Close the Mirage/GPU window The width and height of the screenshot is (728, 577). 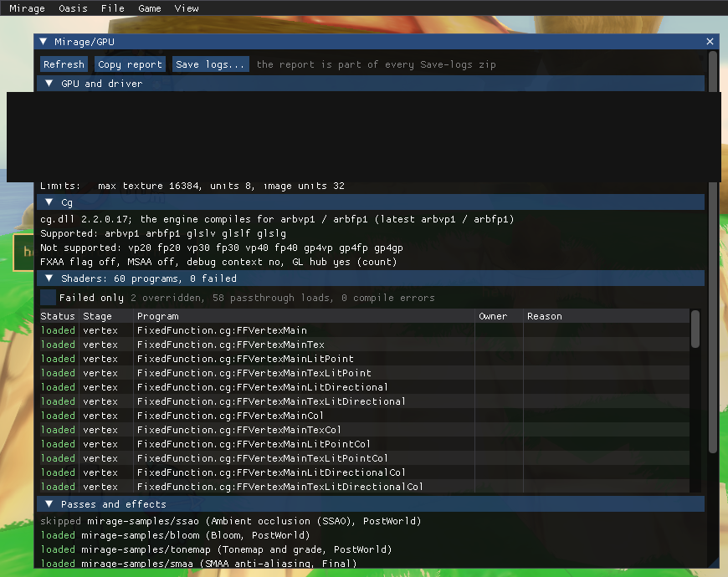click(x=710, y=42)
